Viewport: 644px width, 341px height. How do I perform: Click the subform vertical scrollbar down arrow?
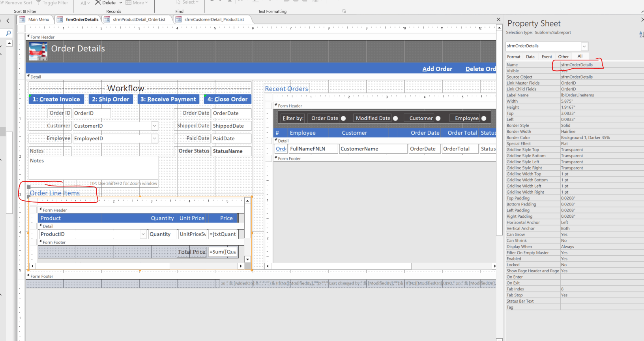247,259
